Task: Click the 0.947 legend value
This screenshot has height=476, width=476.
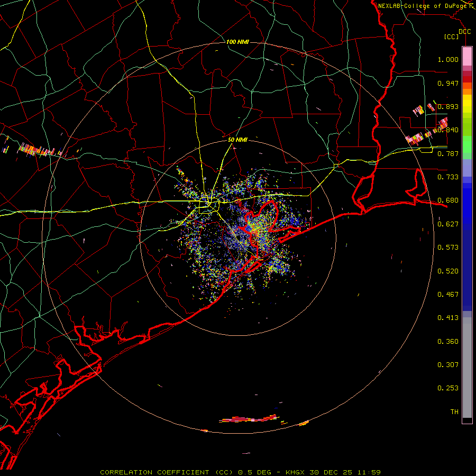Action: click(448, 83)
